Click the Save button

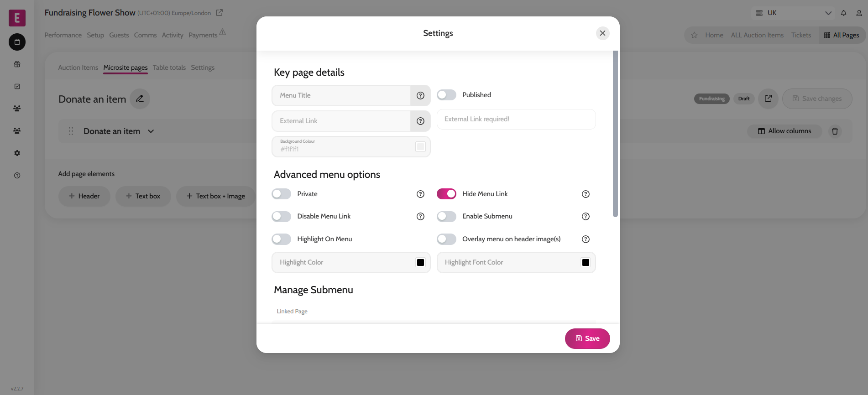click(587, 338)
